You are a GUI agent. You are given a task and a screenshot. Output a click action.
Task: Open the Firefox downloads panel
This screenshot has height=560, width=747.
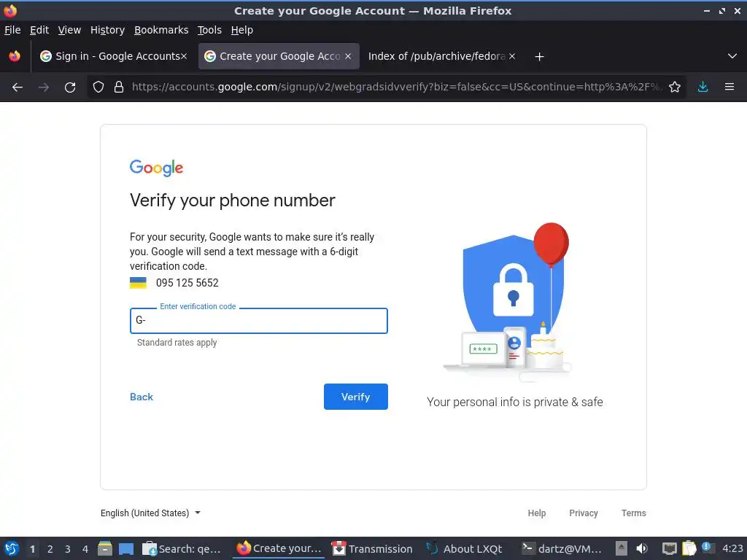703,87
